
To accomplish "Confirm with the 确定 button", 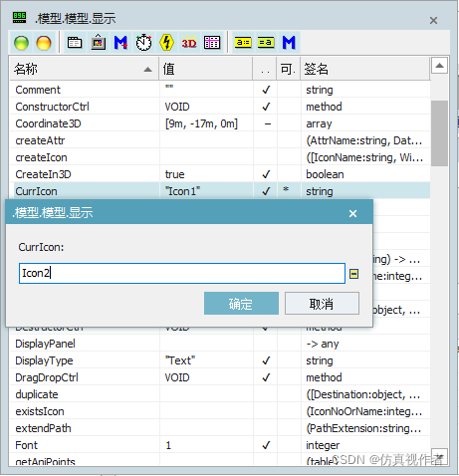I will [241, 304].
